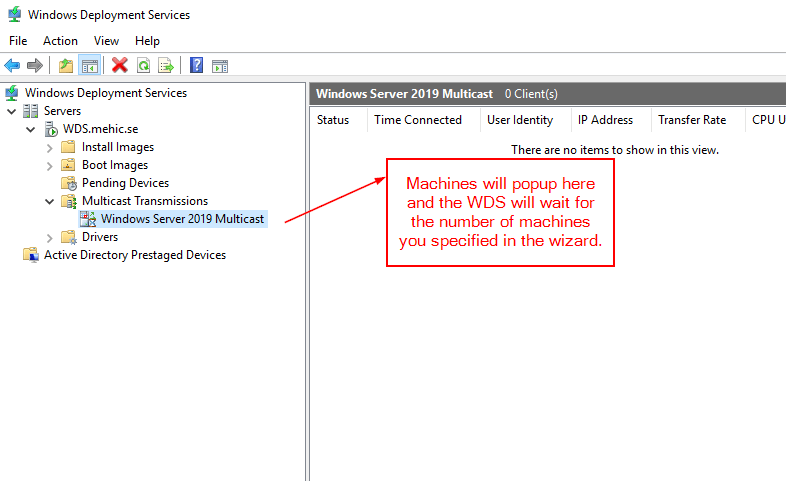Select the Active Directory Prestaged Devices label
Image resolution: width=786 pixels, height=481 pixels.
tap(135, 255)
